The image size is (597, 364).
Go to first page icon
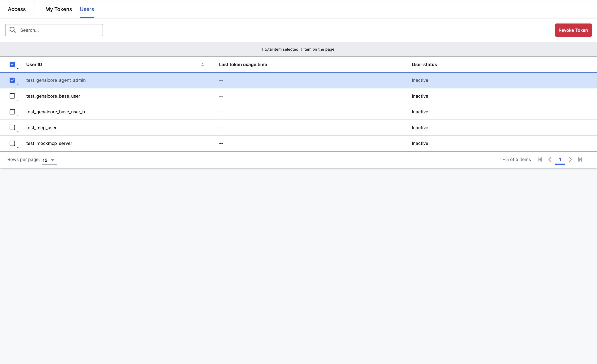[x=540, y=159]
